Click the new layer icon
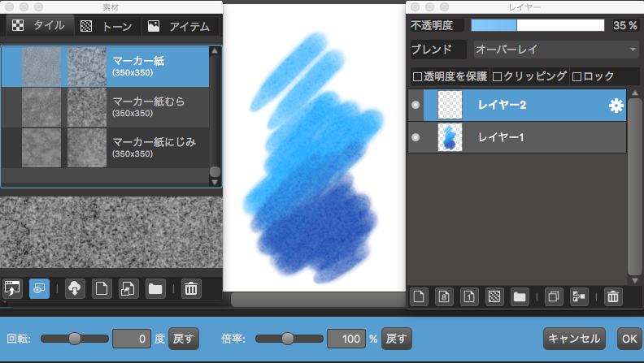Screen dimensions: 644x363 point(419,296)
